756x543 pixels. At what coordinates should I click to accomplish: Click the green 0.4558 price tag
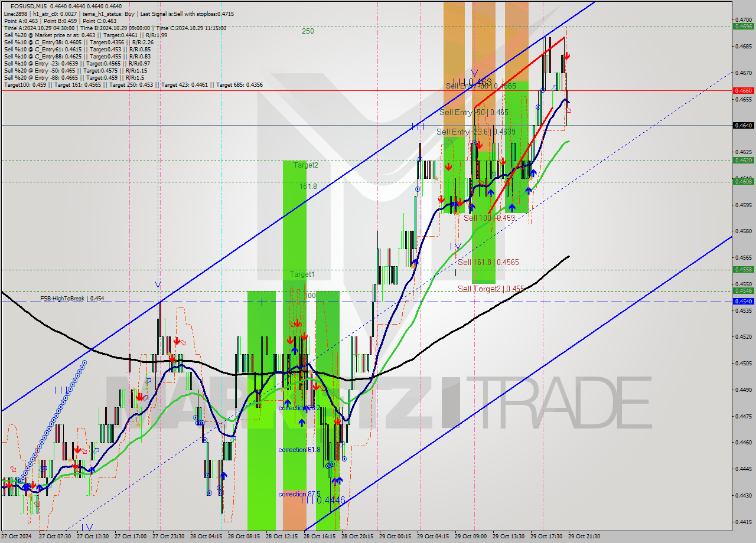[x=743, y=269]
